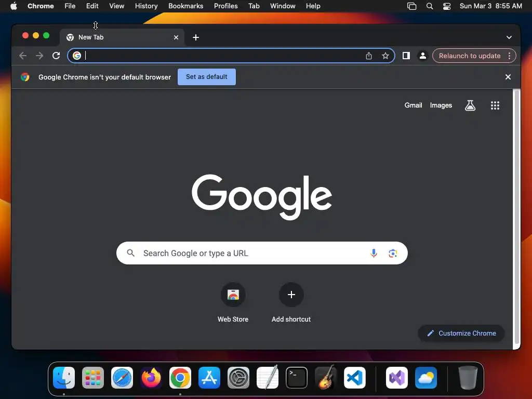Open a new tab with plus icon
Image resolution: width=532 pixels, height=399 pixels.
coord(196,37)
